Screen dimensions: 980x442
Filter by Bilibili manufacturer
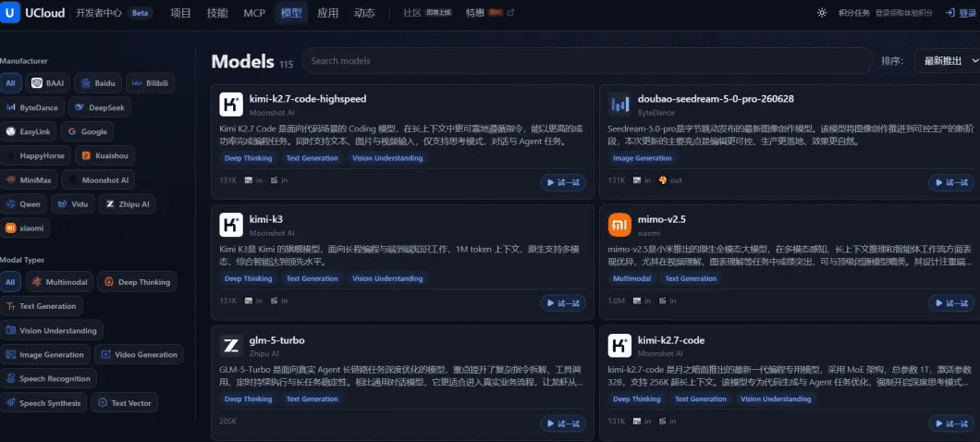click(150, 83)
